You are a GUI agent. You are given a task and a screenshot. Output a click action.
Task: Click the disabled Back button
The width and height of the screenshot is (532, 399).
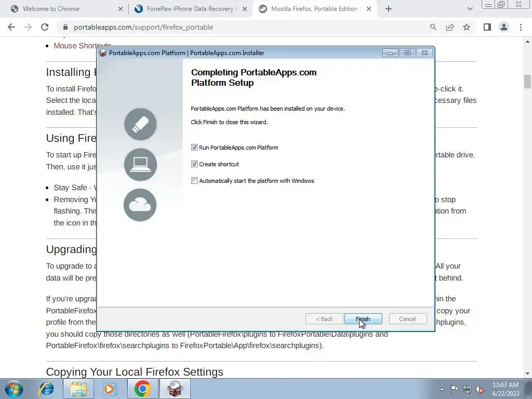click(324, 319)
